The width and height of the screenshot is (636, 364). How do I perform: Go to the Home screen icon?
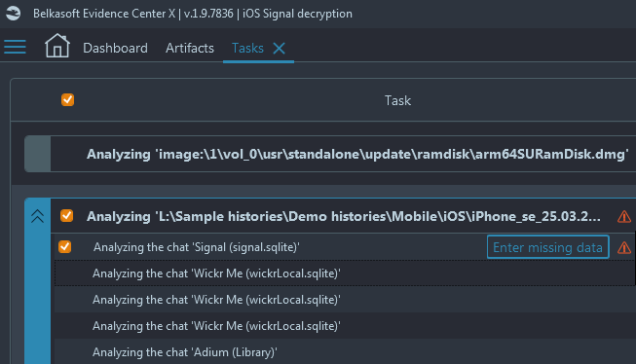coord(57,46)
